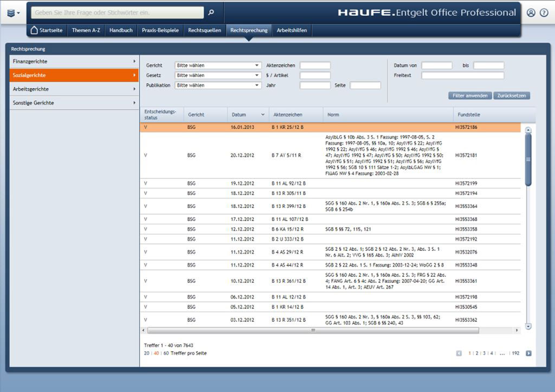The height and width of the screenshot is (392, 555).
Task: Select row B 13 R 361/12 B
Action: (331, 281)
